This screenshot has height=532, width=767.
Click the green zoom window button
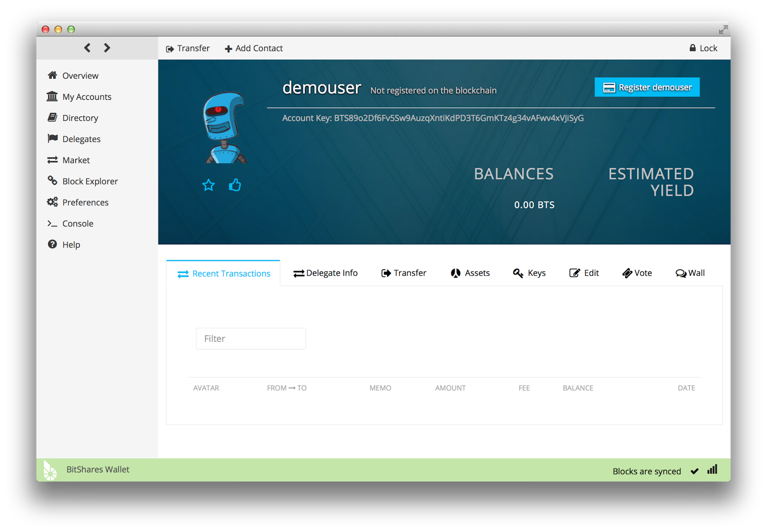tap(71, 29)
